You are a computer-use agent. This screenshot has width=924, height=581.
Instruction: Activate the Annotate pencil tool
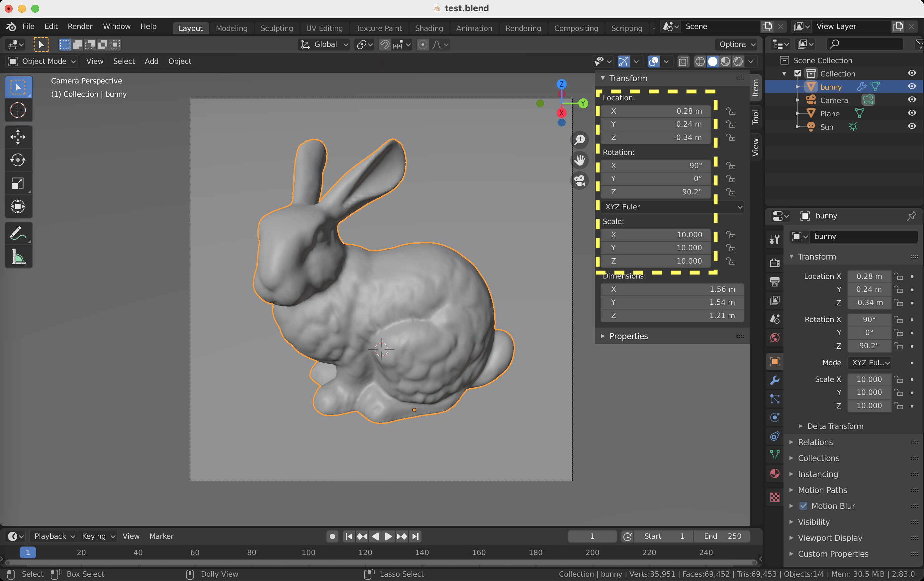[18, 233]
